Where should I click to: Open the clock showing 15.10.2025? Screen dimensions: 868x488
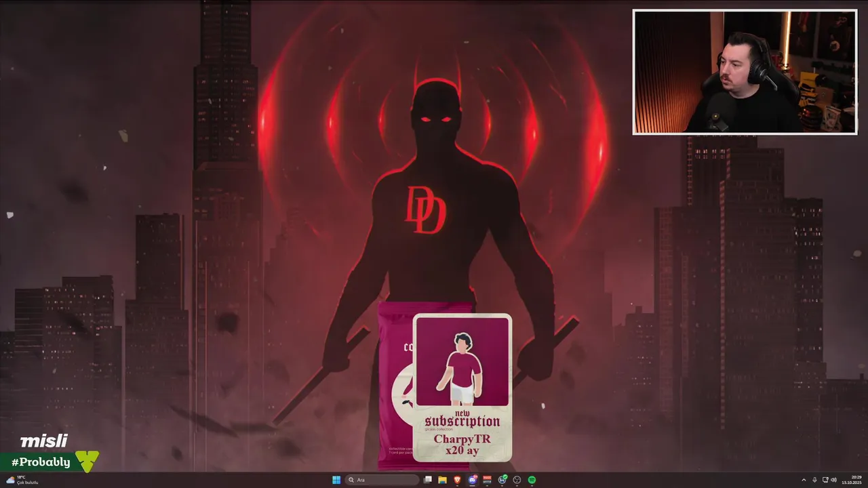point(852,480)
